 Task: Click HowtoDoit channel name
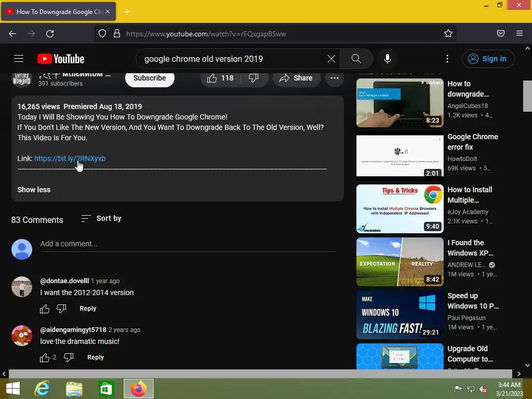point(462,159)
